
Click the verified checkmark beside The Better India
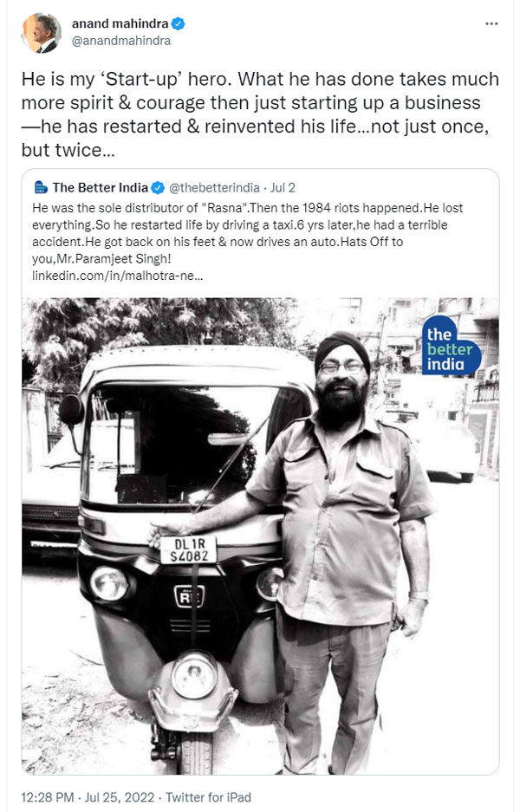[x=157, y=185]
